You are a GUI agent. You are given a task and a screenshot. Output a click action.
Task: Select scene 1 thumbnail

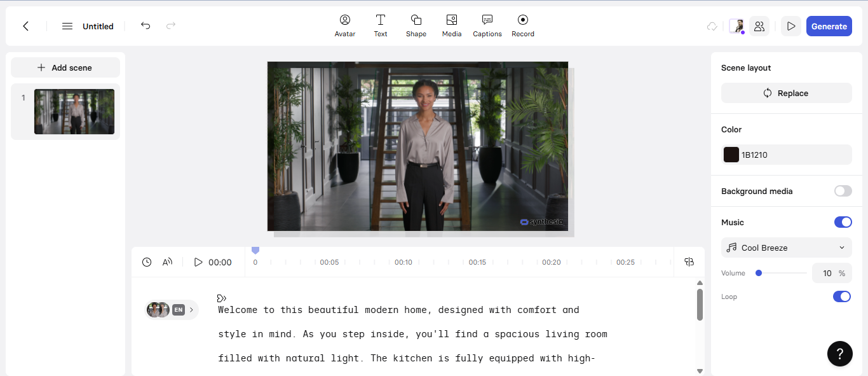click(x=74, y=111)
